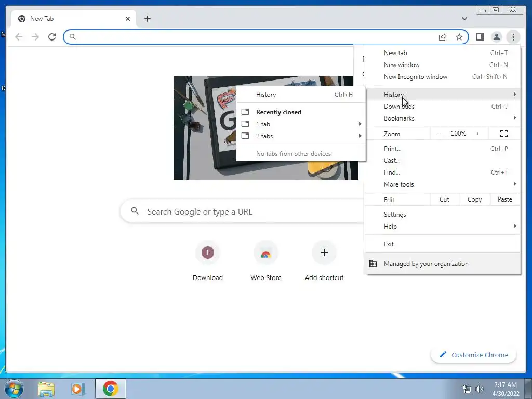Select New window menu item

click(443, 65)
